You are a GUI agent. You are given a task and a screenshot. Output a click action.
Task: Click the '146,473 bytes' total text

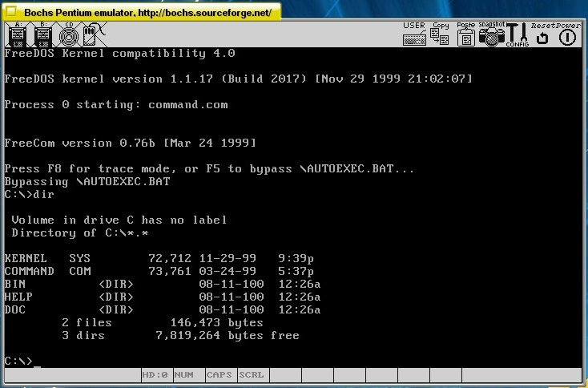(x=216, y=323)
